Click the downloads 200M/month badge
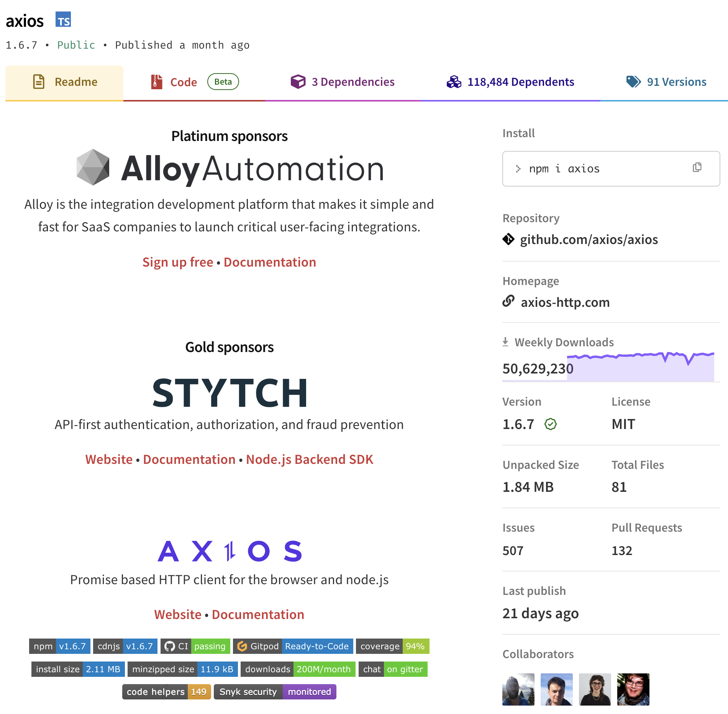 click(x=298, y=669)
